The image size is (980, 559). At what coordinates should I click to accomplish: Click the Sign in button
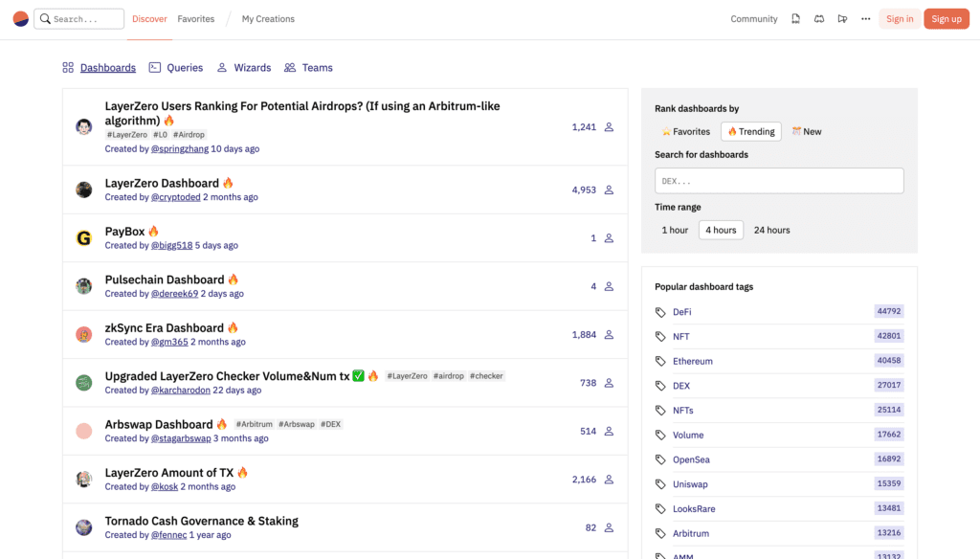click(x=900, y=19)
